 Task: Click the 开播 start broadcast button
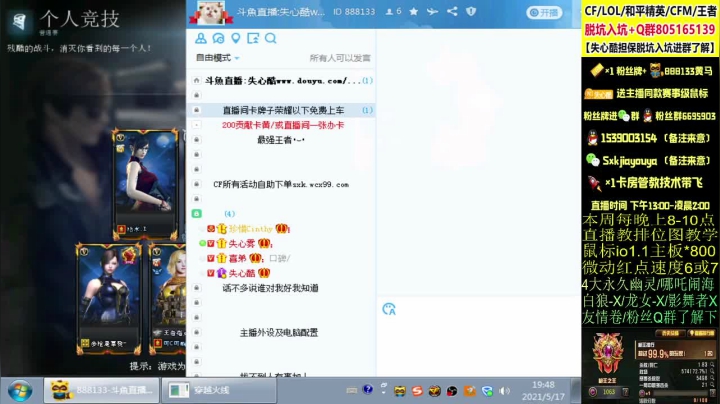545,12
